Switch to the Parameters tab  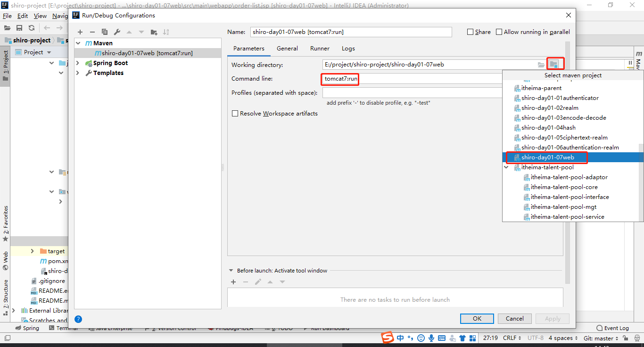tap(249, 49)
